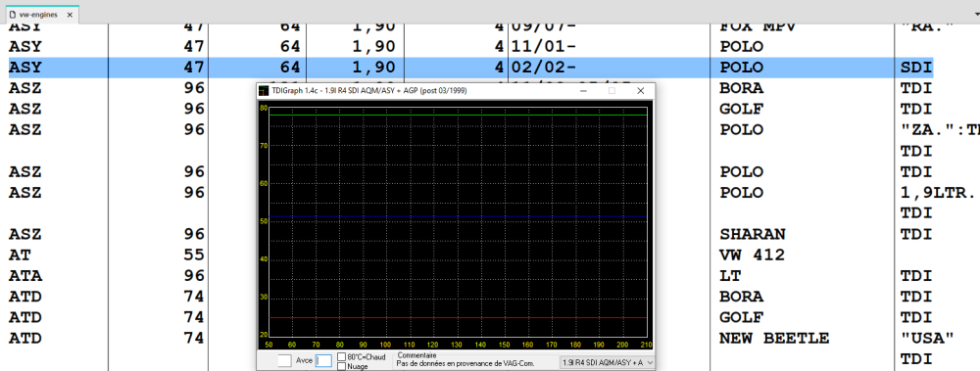The height and width of the screenshot is (371, 980).
Task: Click the TDI cell in the SHARAN row
Action: pyautogui.click(x=916, y=234)
